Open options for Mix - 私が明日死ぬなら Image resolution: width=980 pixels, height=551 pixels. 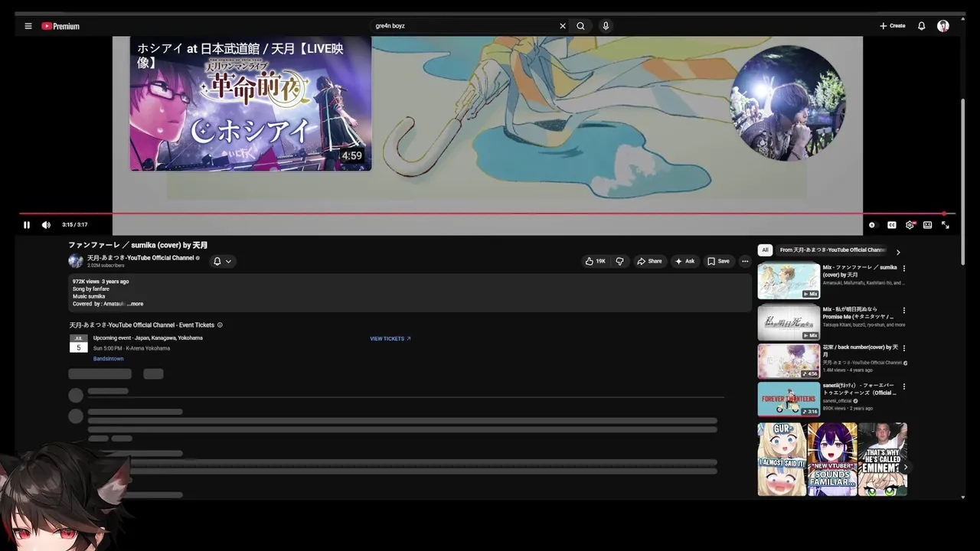pos(904,311)
